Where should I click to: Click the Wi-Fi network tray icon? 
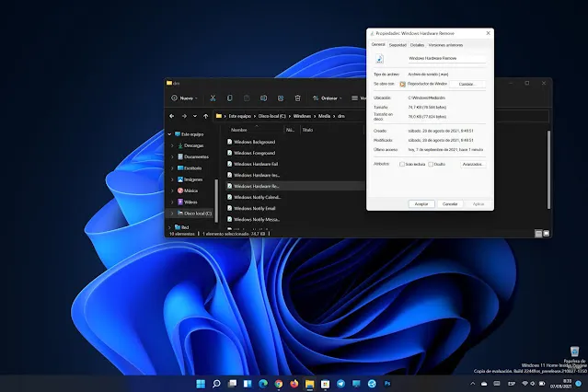pyautogui.click(x=525, y=384)
